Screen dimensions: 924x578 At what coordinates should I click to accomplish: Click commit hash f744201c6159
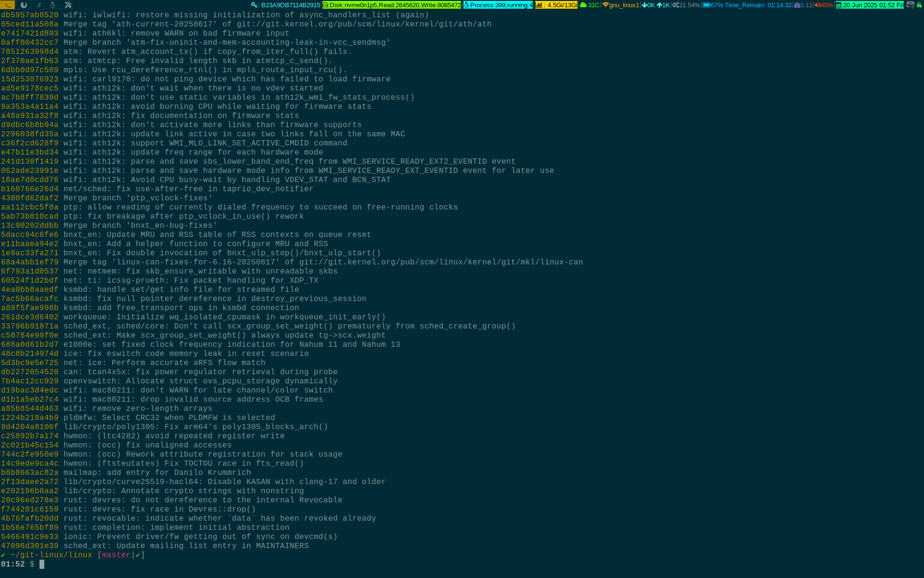29,509
